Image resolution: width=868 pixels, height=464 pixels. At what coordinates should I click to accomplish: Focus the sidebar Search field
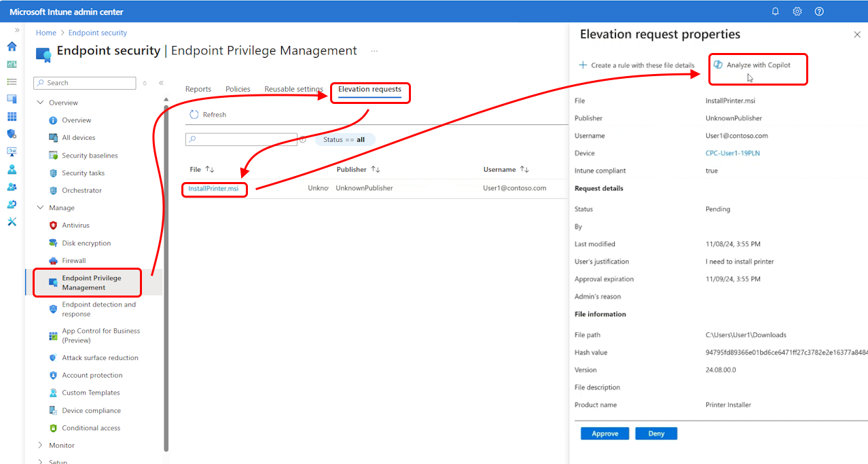click(x=85, y=83)
